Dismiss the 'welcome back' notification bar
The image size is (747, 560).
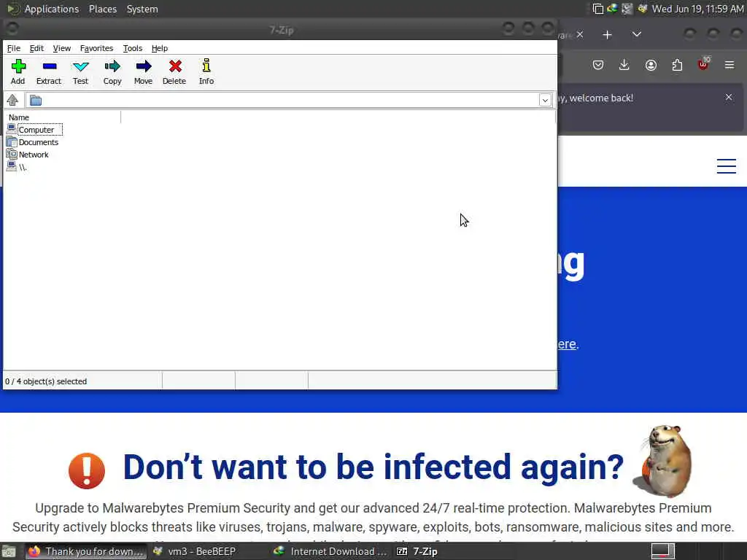coord(729,97)
